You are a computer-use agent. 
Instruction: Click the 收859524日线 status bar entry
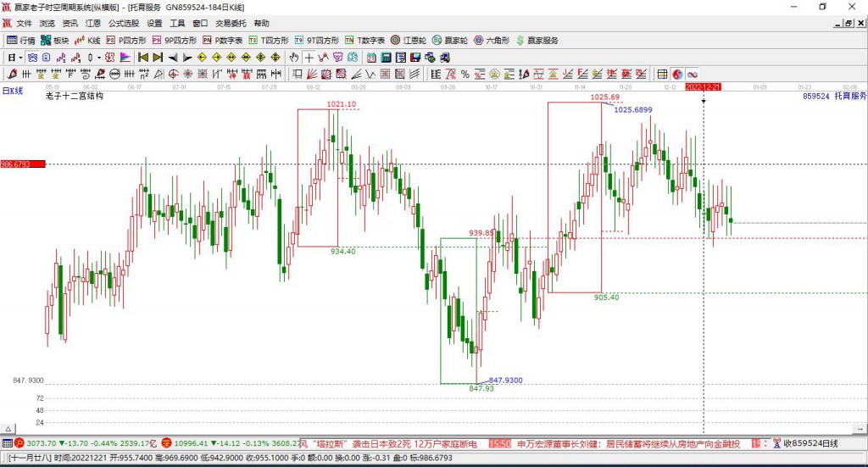click(x=810, y=443)
